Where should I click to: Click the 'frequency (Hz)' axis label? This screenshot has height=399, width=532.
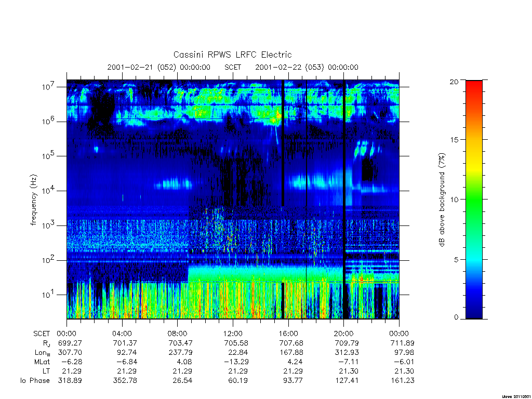click(33, 200)
